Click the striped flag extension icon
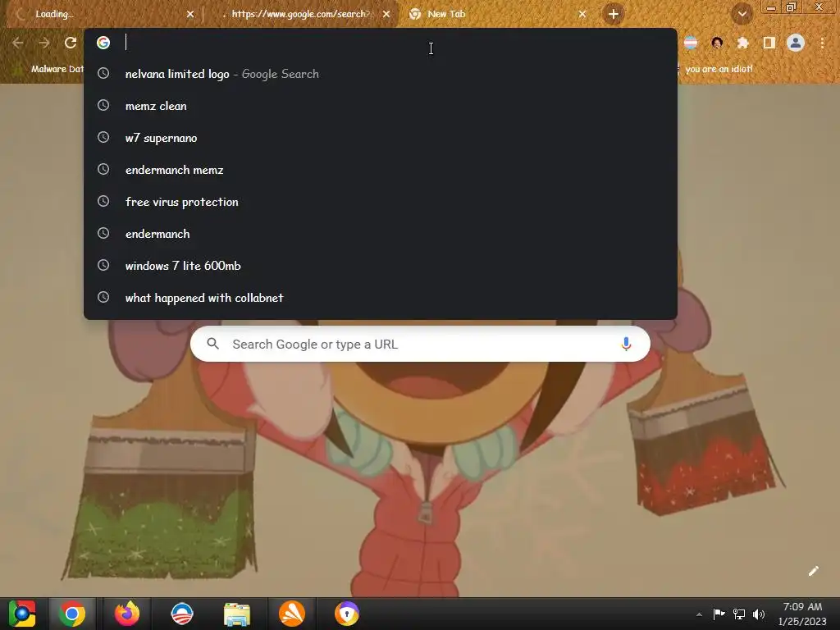This screenshot has height=630, width=840. [691, 43]
